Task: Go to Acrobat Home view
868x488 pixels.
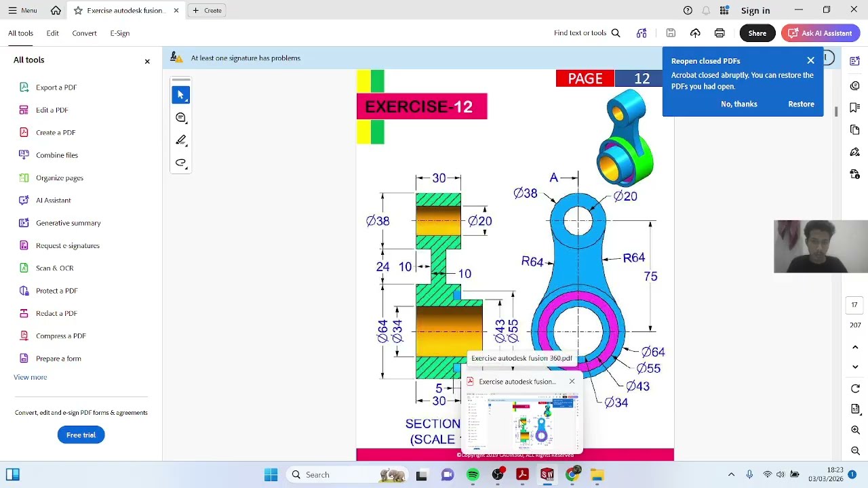Action: point(56,10)
